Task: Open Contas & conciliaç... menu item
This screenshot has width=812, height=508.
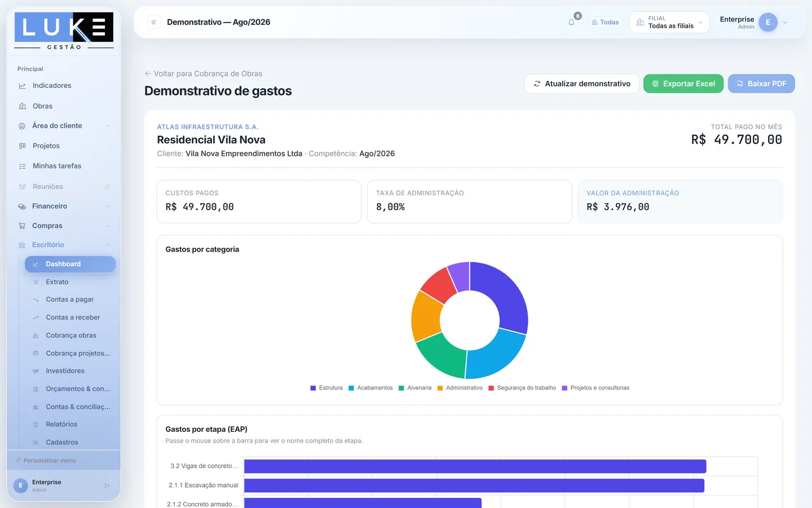Action: [70, 406]
